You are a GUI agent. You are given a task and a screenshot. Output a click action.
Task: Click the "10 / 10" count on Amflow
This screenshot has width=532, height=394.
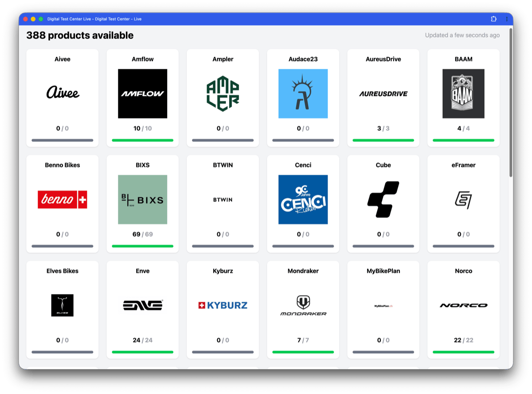[x=143, y=129]
